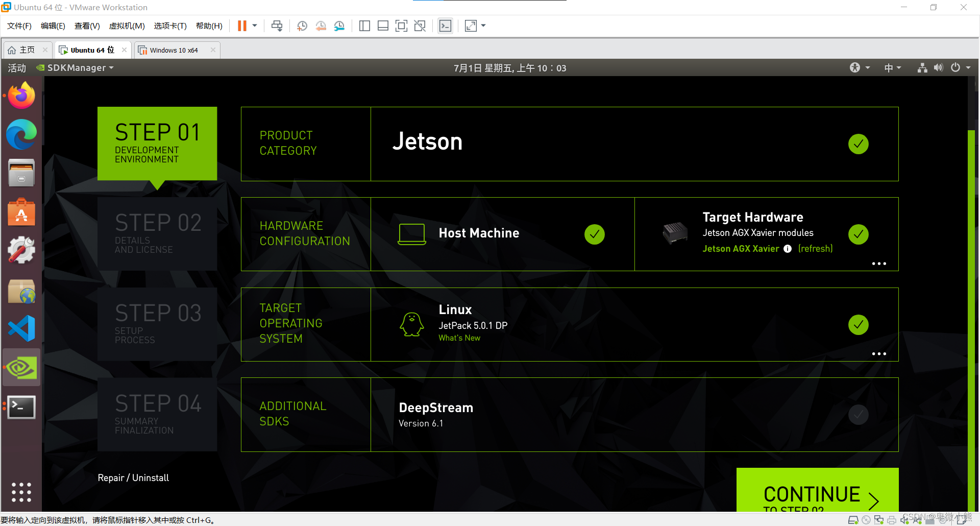
Task: Open accessibility menu dropdown in top bar
Action: coord(860,68)
